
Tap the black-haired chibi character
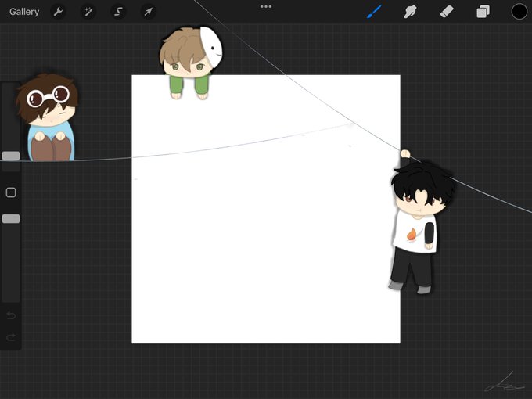422,222
